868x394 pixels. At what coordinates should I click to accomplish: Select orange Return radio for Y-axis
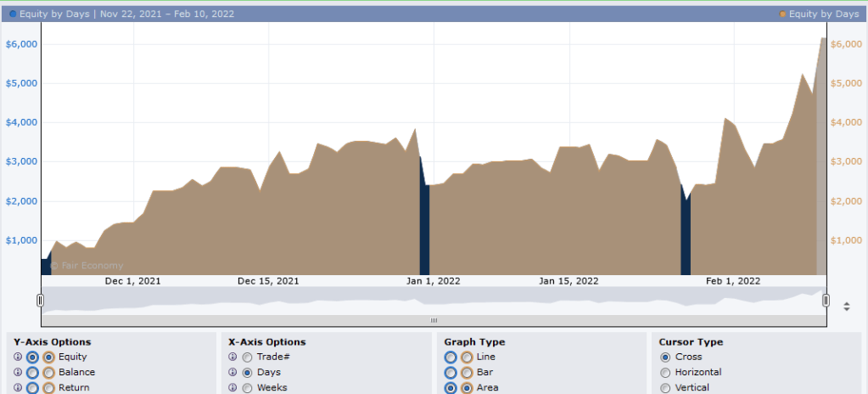[48, 388]
